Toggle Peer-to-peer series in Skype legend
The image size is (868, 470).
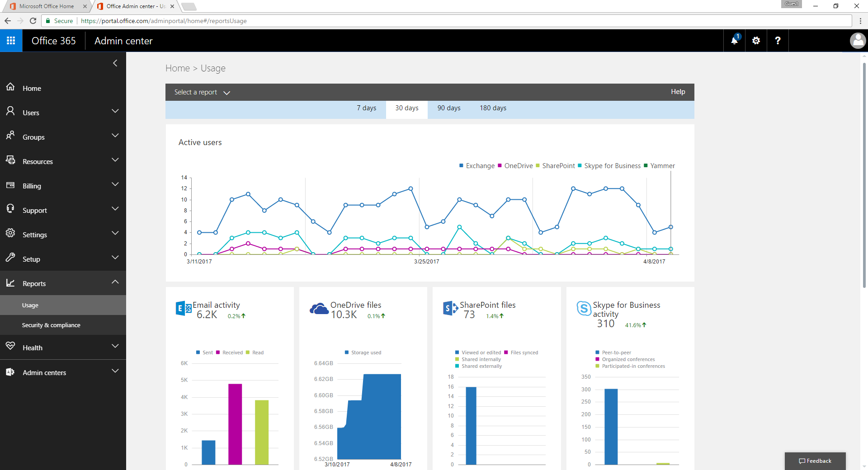[x=613, y=352]
